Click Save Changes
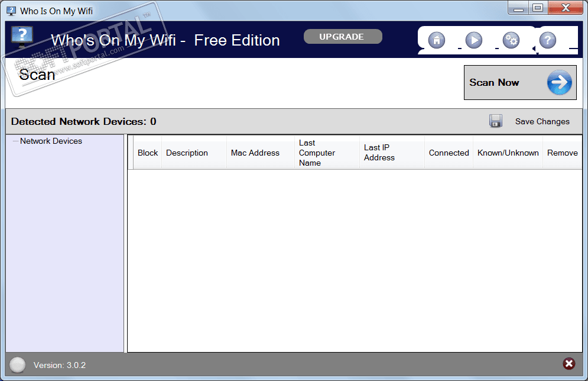This screenshot has width=588, height=381. pos(542,121)
